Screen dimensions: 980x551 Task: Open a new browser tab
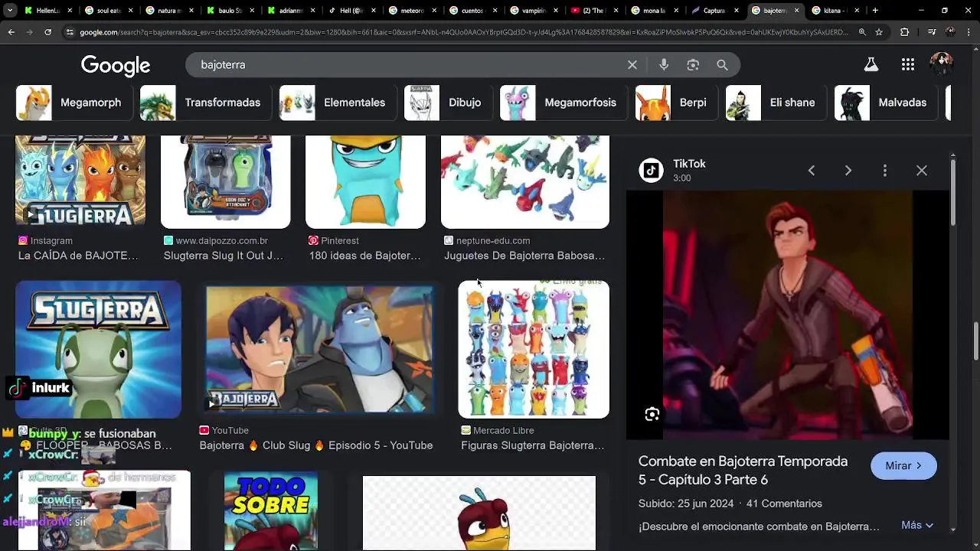tap(875, 11)
